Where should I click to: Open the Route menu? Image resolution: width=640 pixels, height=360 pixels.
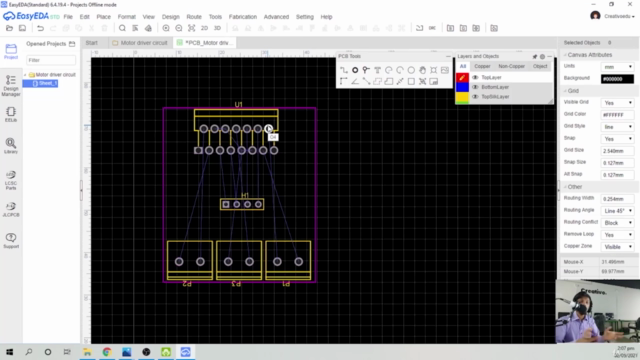(194, 17)
